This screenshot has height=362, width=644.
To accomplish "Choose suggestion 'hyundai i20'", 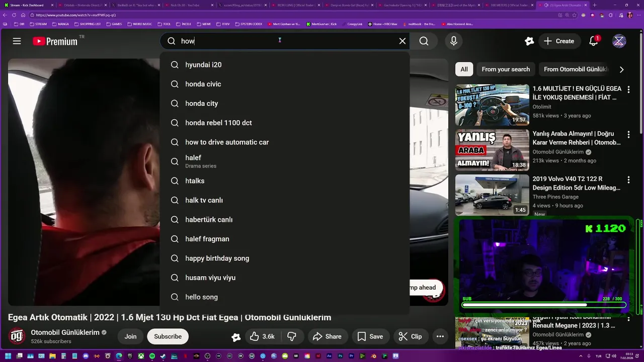I will tap(284, 65).
